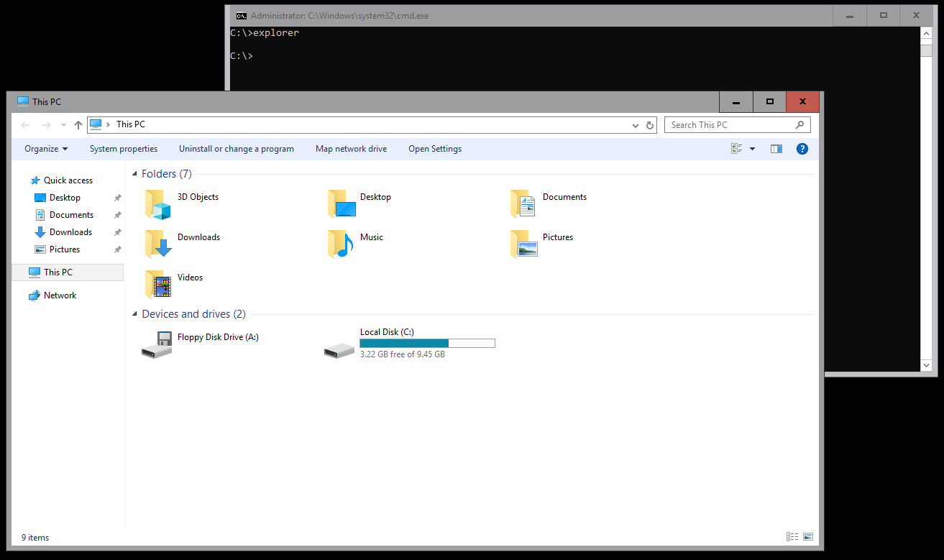
Task: Click the Help question mark icon
Action: point(802,149)
